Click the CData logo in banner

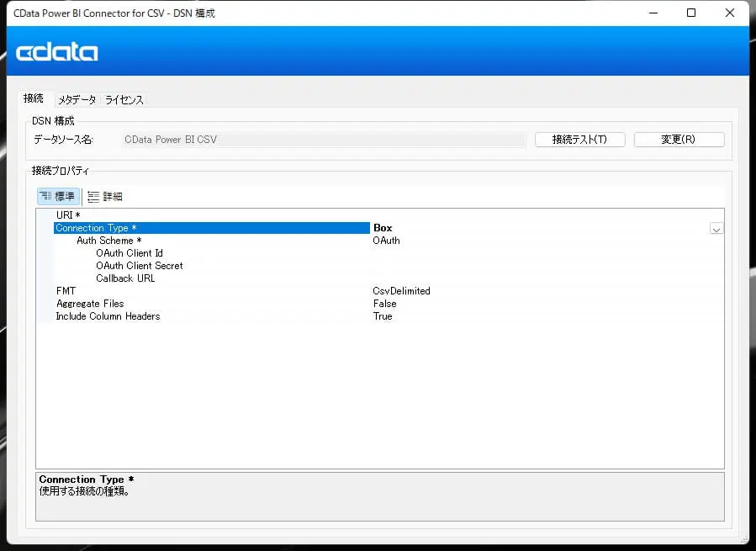[x=57, y=52]
